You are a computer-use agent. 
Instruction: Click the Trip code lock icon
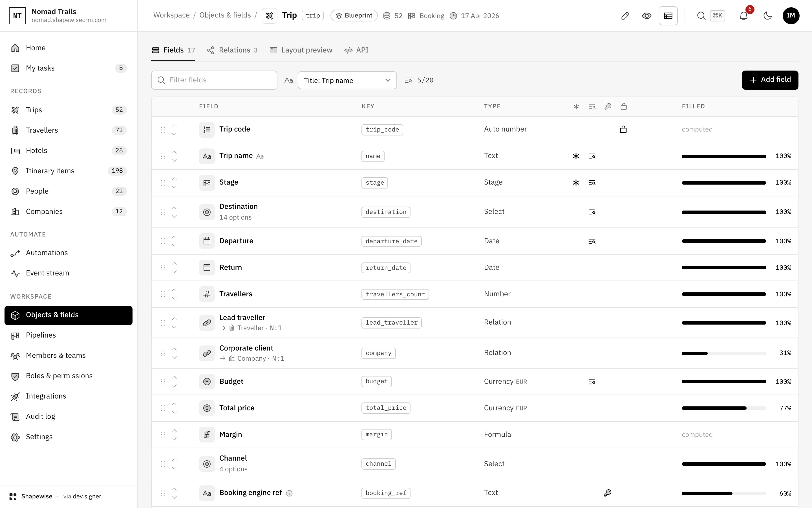click(623, 129)
